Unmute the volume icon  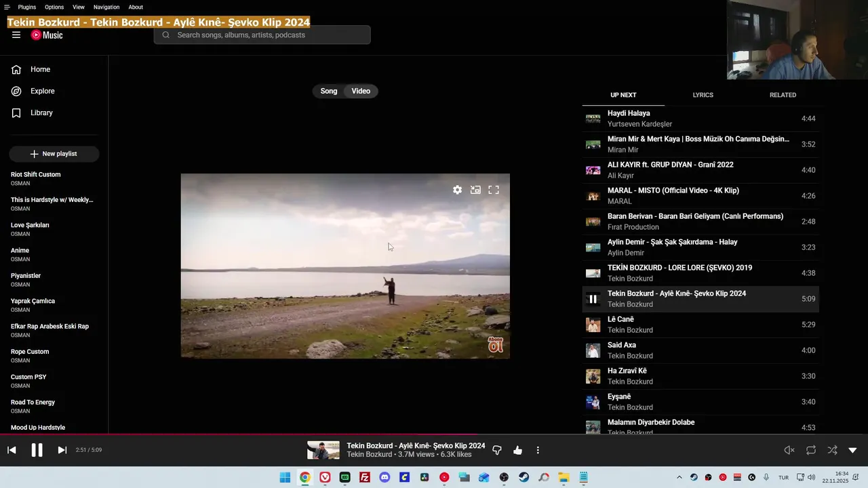click(789, 450)
